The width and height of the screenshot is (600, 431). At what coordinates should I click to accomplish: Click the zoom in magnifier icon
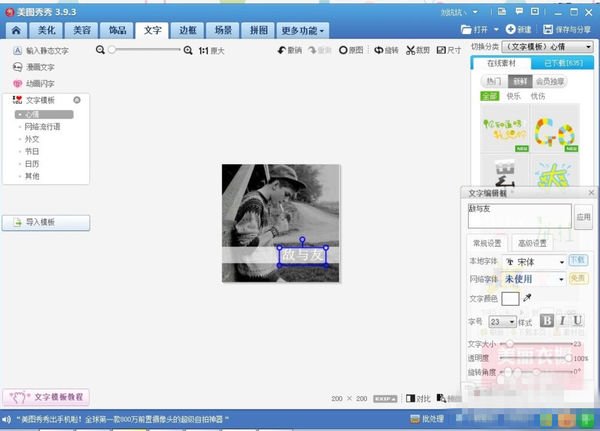pyautogui.click(x=188, y=50)
